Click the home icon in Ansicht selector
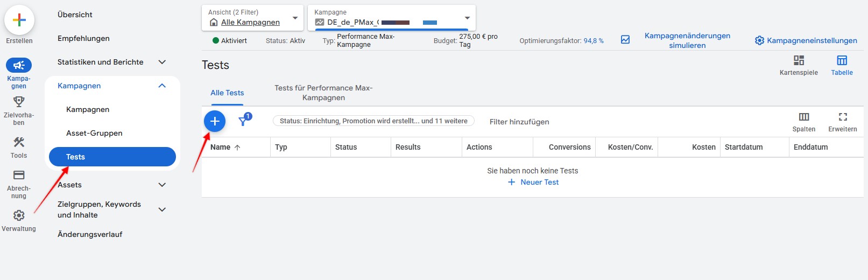 (214, 22)
